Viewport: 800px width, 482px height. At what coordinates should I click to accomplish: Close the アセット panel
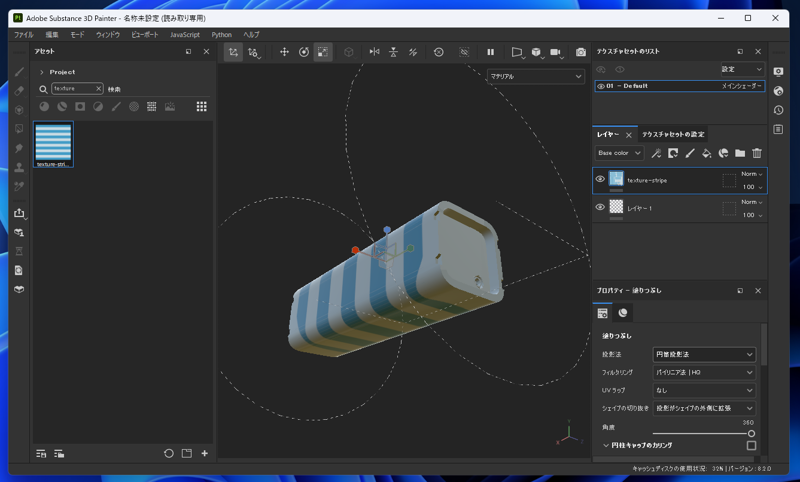(x=206, y=52)
